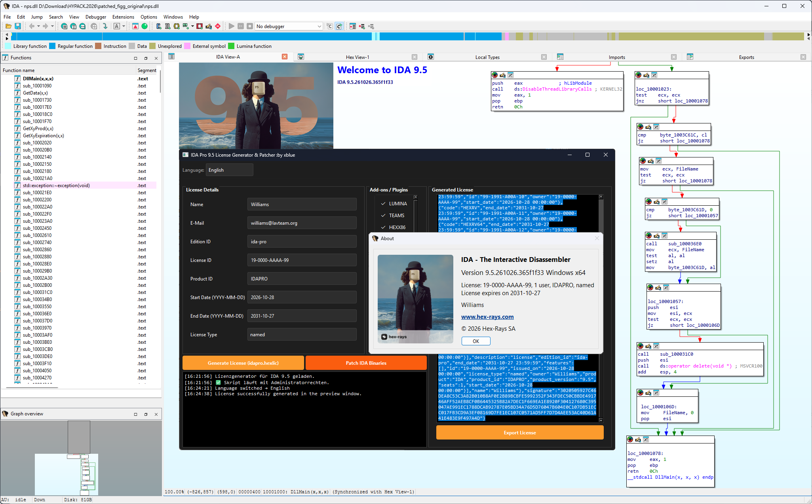Select GetXyExpiration(x,x) in Functions list
Image resolution: width=812 pixels, height=504 pixels.
point(44,136)
